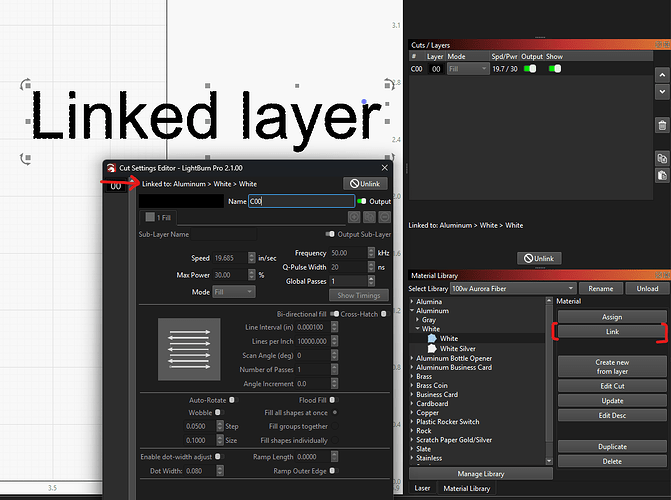Increase Max Power with stepper
The width and height of the screenshot is (671, 500).
(252, 272)
